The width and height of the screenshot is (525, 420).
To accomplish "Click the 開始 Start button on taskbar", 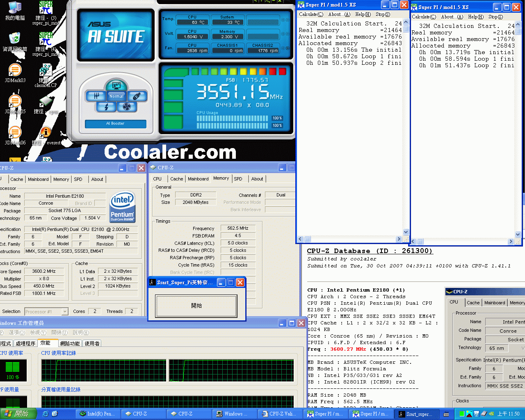I will [18, 414].
